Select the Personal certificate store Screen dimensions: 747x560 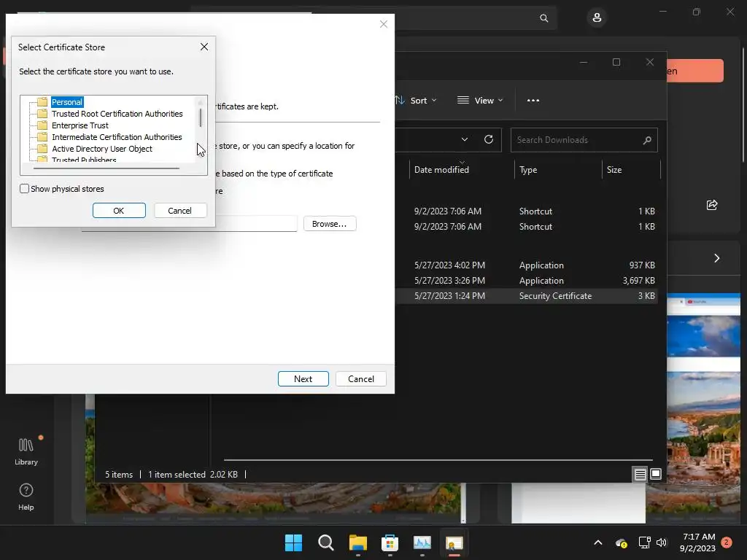pos(66,102)
